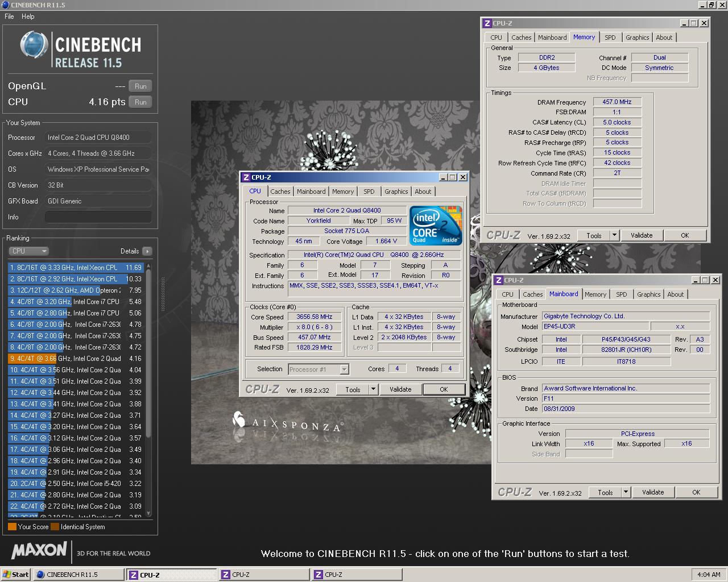
Task: Open the CPU ranking type dropdown
Action: click(x=28, y=251)
